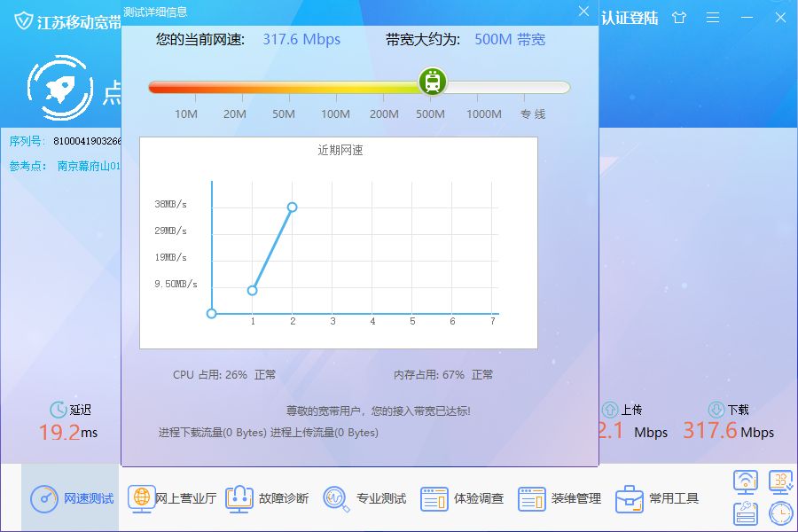
Task: Click the 装维管理 window icon
Action: coord(532,499)
